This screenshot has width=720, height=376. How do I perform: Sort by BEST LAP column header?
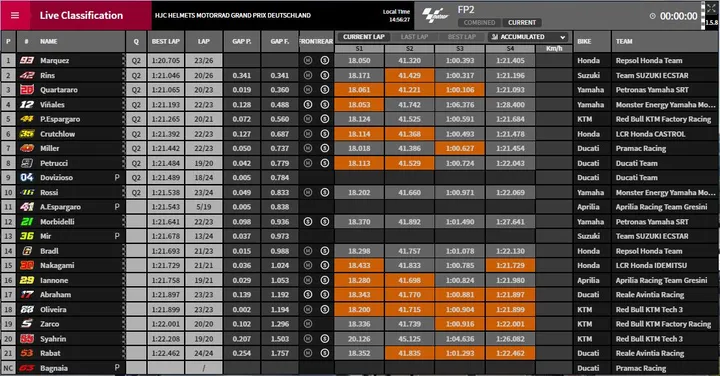point(166,41)
